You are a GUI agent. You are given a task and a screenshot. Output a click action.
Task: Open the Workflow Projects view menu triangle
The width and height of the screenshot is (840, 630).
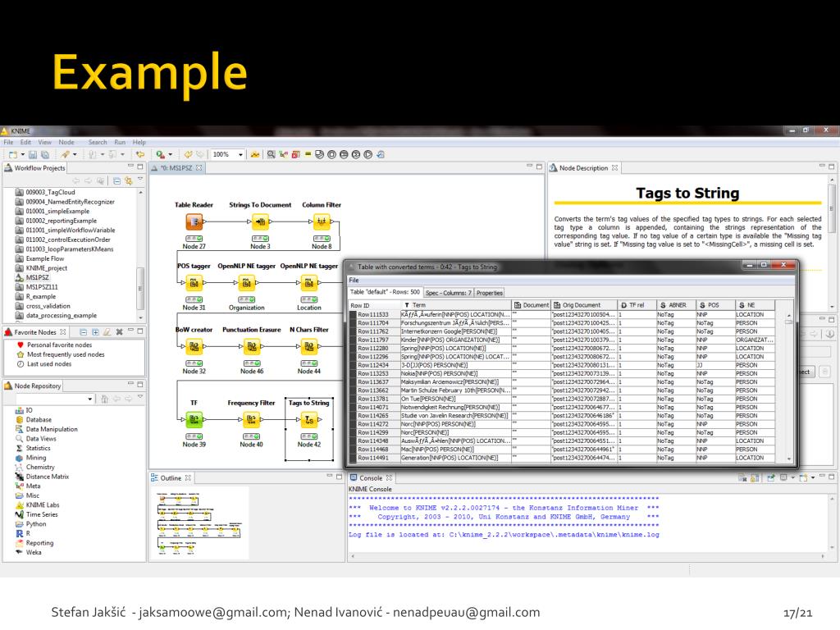pyautogui.click(x=140, y=180)
